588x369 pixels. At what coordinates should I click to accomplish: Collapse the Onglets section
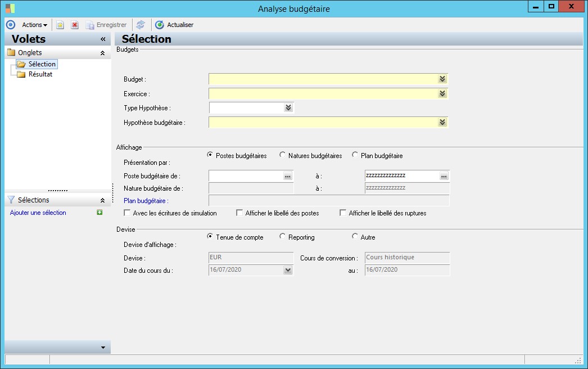[x=102, y=53]
